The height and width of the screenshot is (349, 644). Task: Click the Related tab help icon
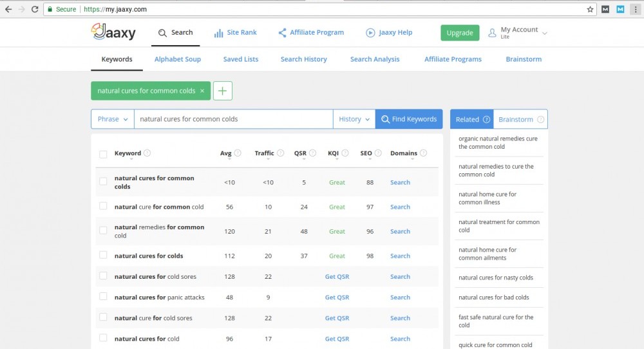tap(486, 120)
